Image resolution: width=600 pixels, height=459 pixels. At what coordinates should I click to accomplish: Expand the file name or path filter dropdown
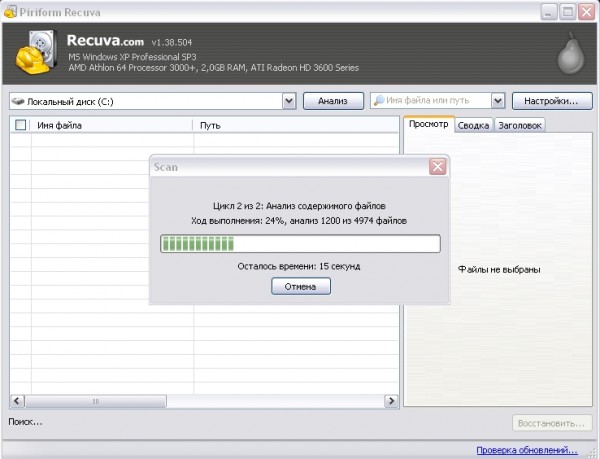(497, 101)
